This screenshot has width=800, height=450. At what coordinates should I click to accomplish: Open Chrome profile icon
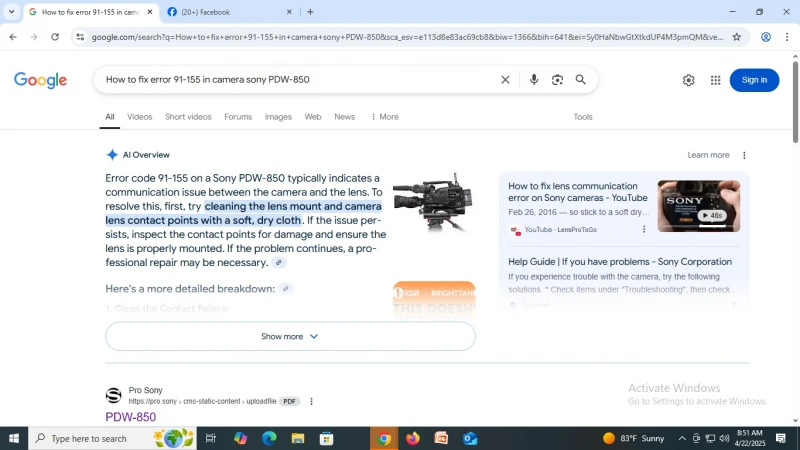click(x=766, y=37)
